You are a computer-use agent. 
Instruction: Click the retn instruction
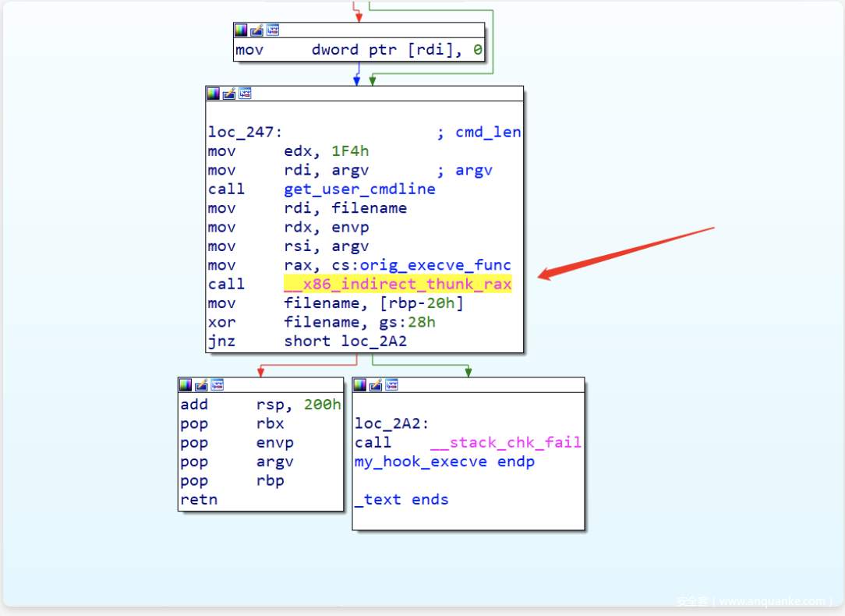(199, 500)
